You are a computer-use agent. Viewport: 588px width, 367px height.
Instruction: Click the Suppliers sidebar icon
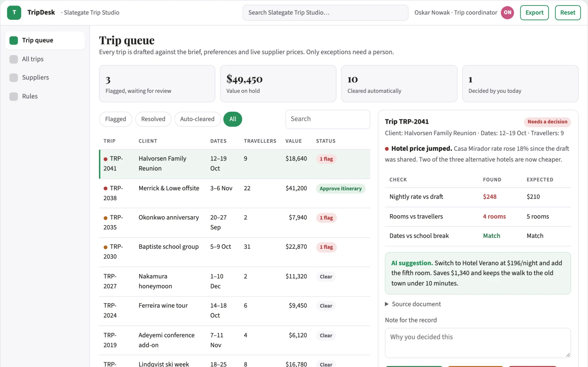point(14,78)
